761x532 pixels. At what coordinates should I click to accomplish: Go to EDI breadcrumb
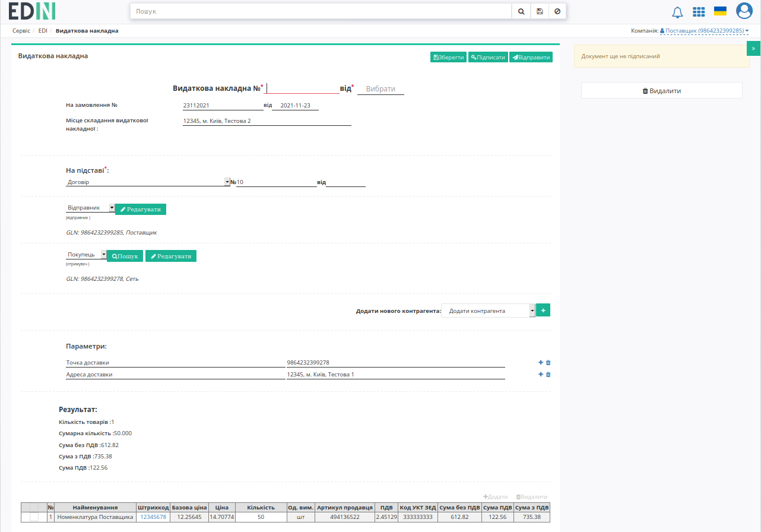pyautogui.click(x=43, y=30)
